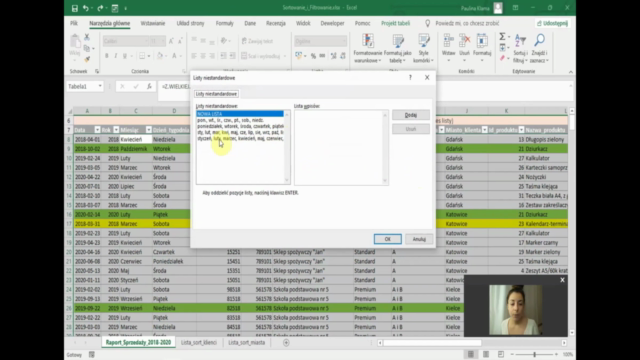Select the 'pon., wt., śr.' list entry

tap(240, 120)
